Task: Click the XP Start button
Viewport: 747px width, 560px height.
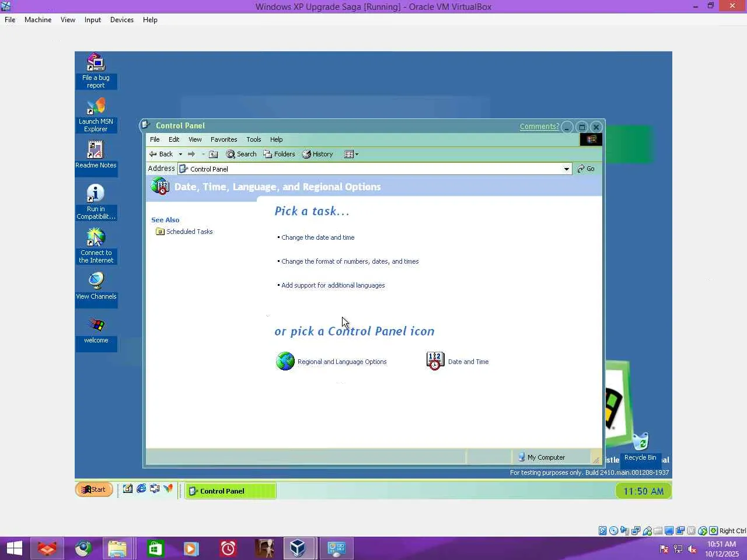Action: pyautogui.click(x=94, y=489)
